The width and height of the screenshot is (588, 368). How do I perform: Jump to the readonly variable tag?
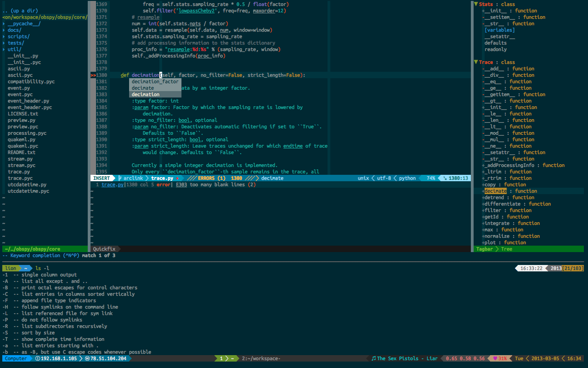[496, 49]
